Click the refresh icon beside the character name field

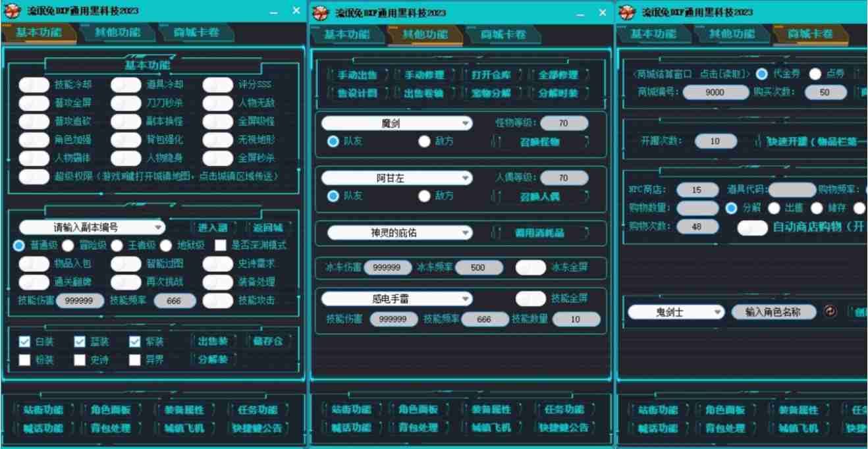(x=830, y=312)
